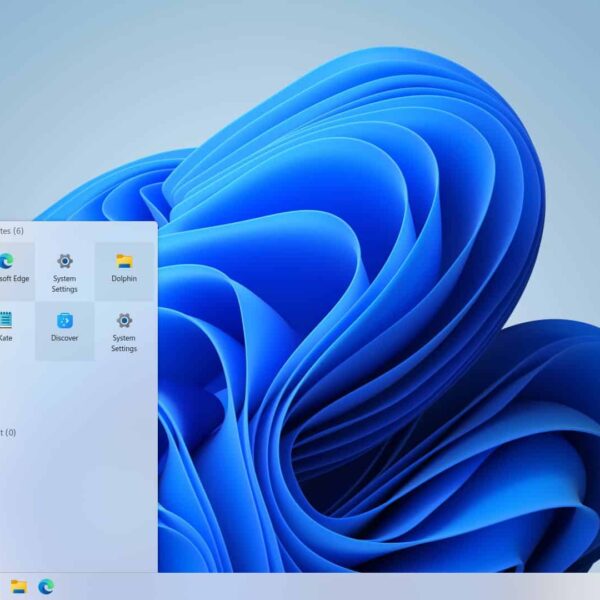
Task: Click the favorites header showing (6)
Action: click(11, 231)
